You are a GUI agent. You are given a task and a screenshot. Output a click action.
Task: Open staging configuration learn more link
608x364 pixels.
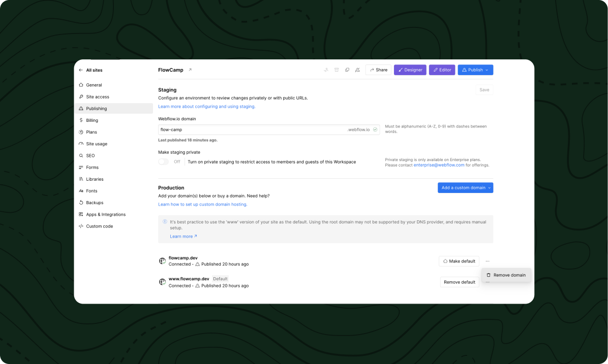[207, 107]
